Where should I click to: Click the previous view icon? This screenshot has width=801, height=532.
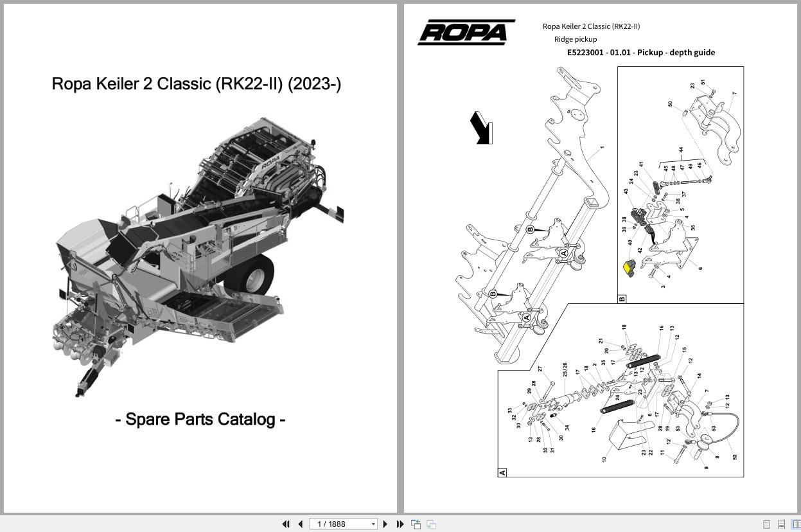(416, 524)
